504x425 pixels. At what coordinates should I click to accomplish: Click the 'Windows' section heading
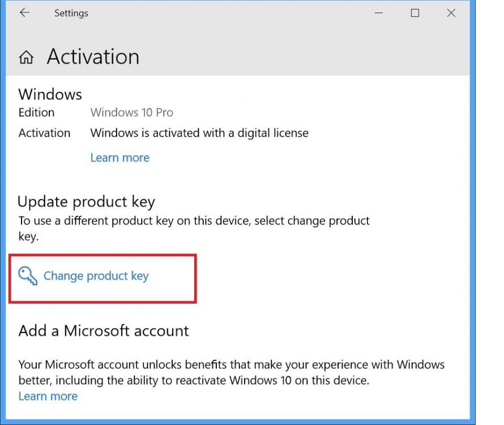point(50,94)
